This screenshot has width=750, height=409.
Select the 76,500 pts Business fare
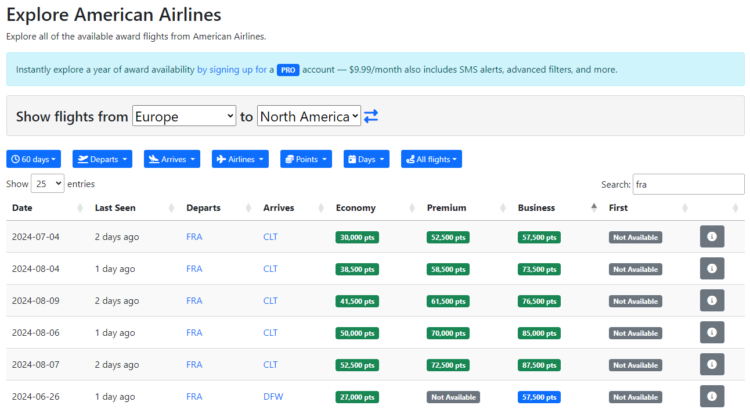point(539,301)
